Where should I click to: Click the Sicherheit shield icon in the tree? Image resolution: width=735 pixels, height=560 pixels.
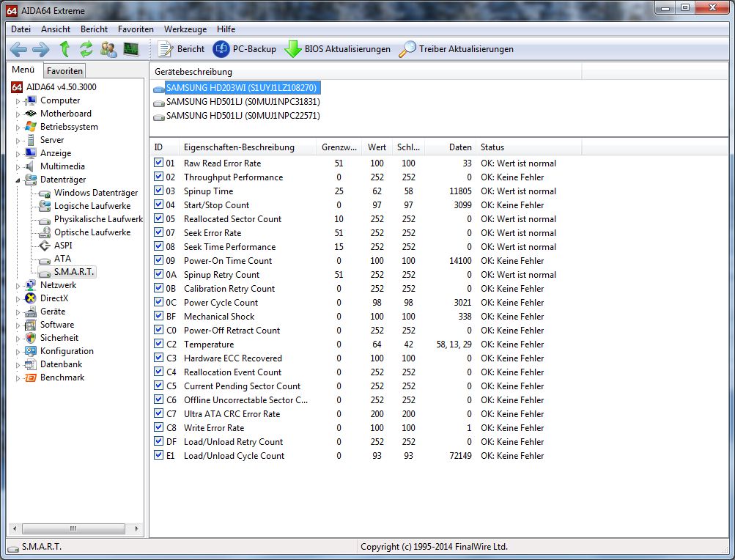31,338
